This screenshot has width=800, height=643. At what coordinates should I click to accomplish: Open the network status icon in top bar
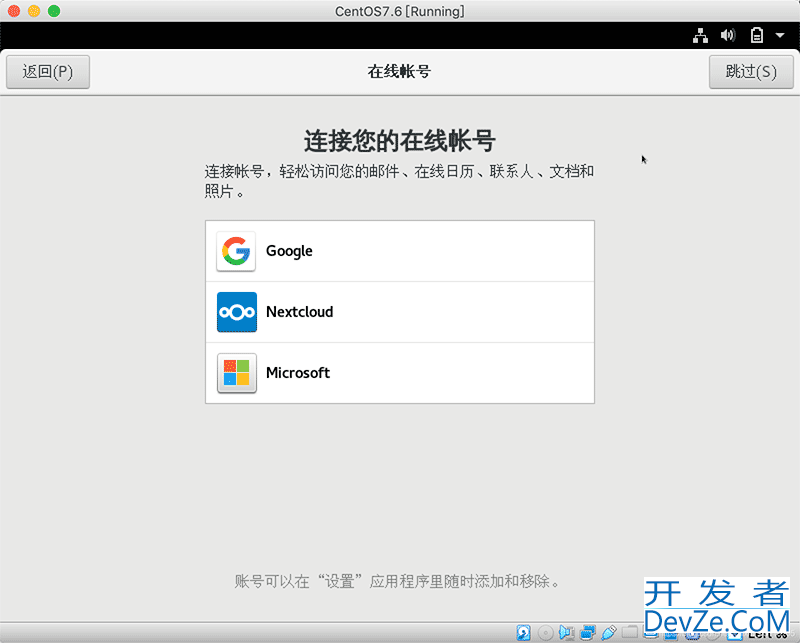(x=701, y=36)
